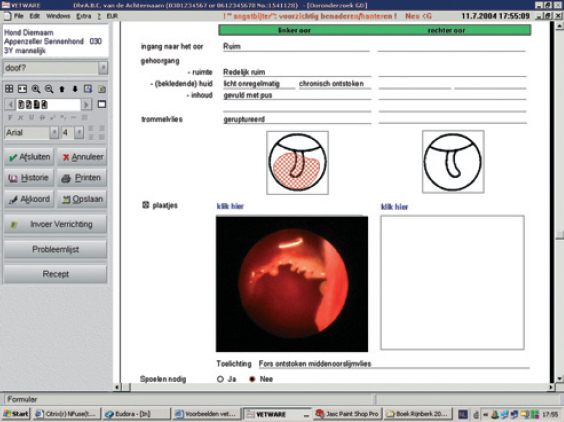564x422 pixels.
Task: Open the Probleemlijst
Action: tap(55, 249)
